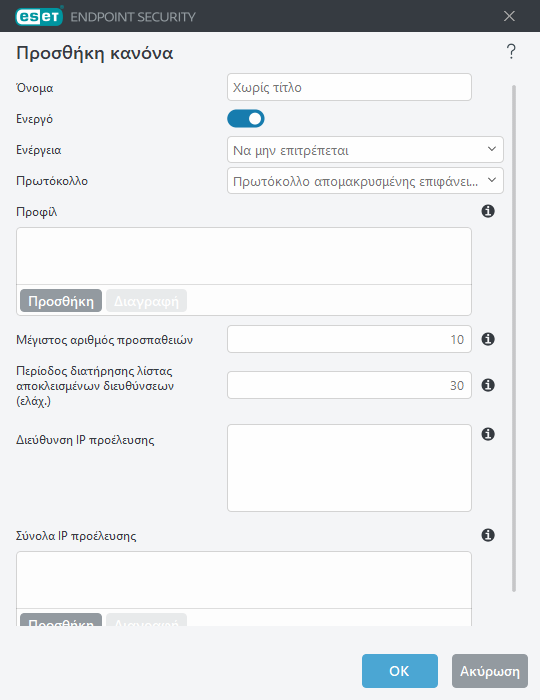This screenshot has width=540, height=700.
Task: Confirm rule with OK button
Action: (x=399, y=671)
